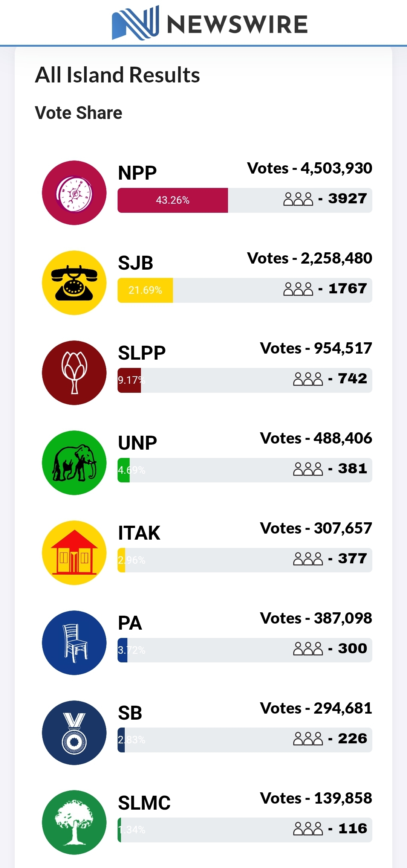The height and width of the screenshot is (868, 407).
Task: Click the SLPP lotus bud logo
Action: tap(74, 373)
